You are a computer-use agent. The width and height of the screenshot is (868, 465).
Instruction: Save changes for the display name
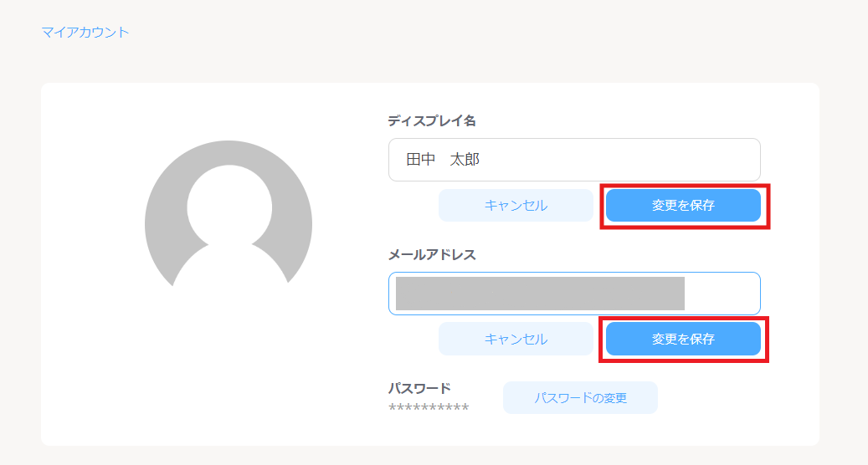pyautogui.click(x=683, y=206)
